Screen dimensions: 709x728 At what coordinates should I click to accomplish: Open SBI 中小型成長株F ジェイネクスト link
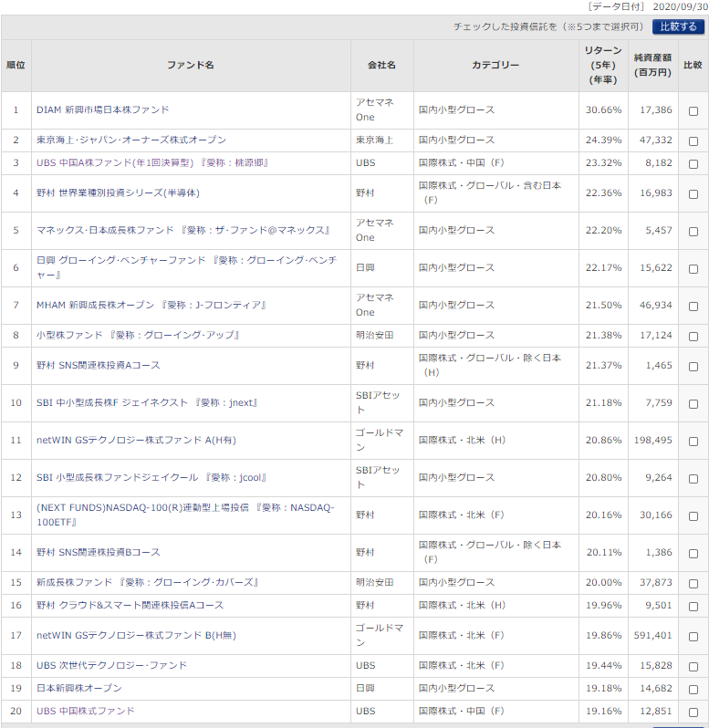tap(146, 403)
